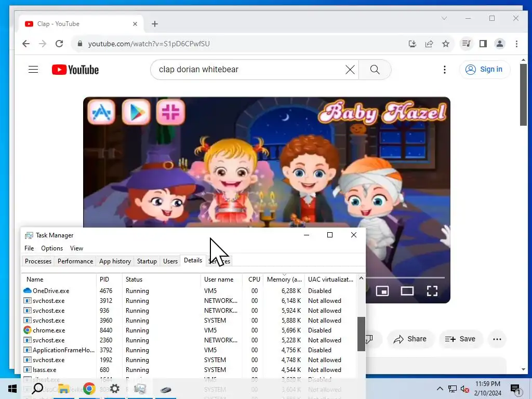Click the Share button under video

[410, 339]
